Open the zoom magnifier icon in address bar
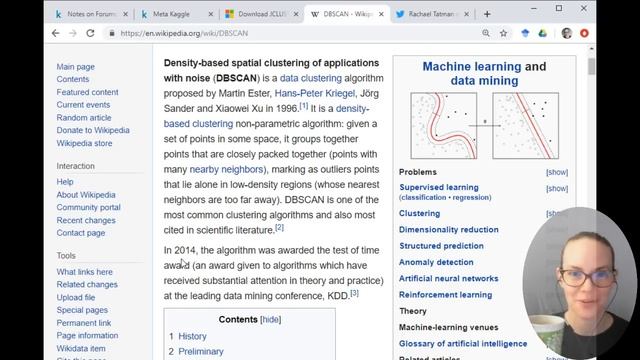 click(486, 33)
